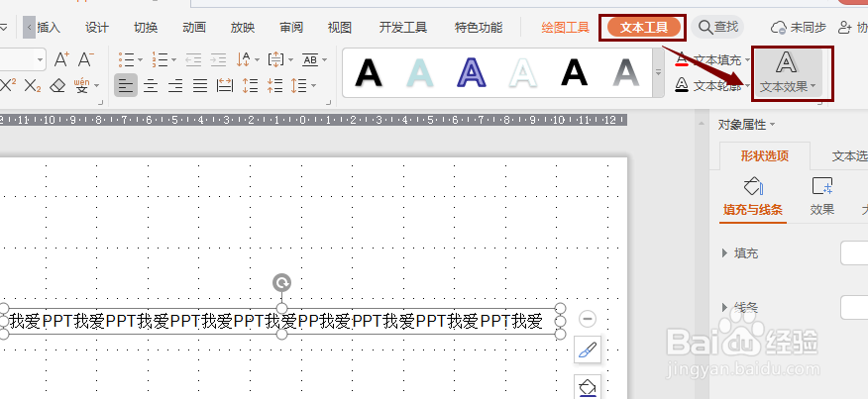Apply light teal WordArt style

tap(420, 72)
